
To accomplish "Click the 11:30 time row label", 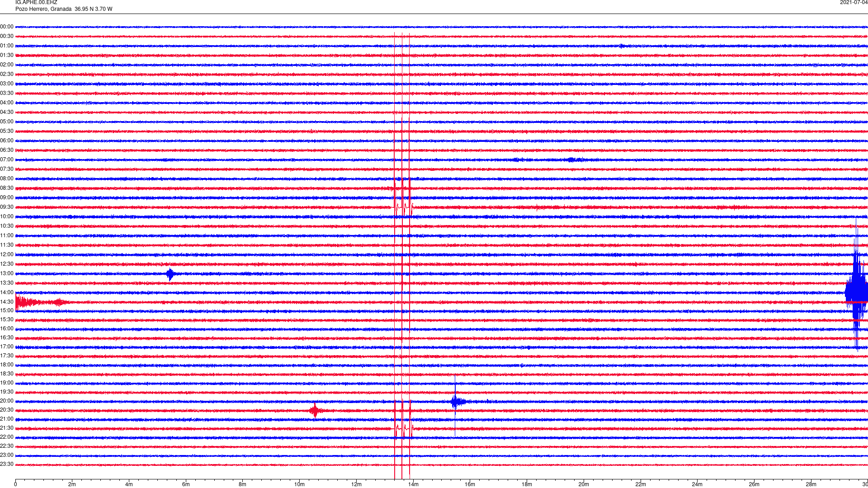I will (x=7, y=245).
